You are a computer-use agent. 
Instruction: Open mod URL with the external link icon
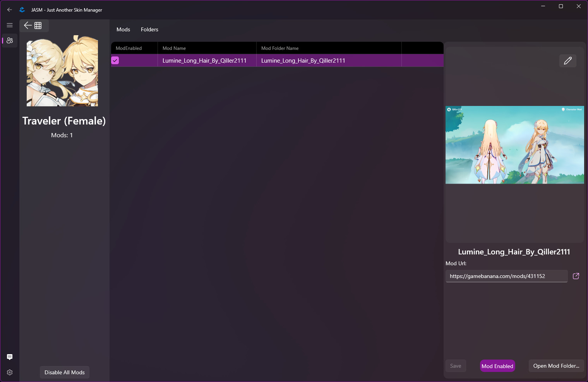(576, 276)
